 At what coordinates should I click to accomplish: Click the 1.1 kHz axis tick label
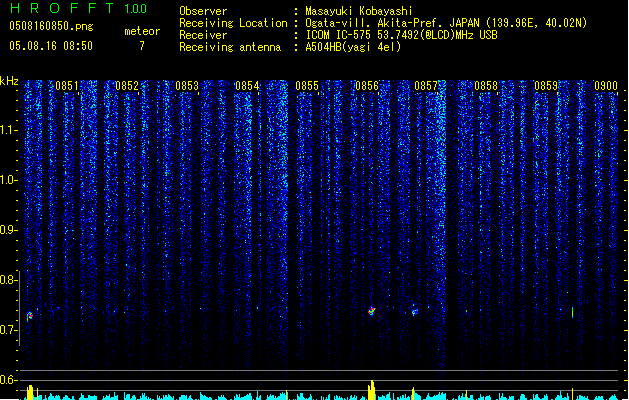[8, 130]
